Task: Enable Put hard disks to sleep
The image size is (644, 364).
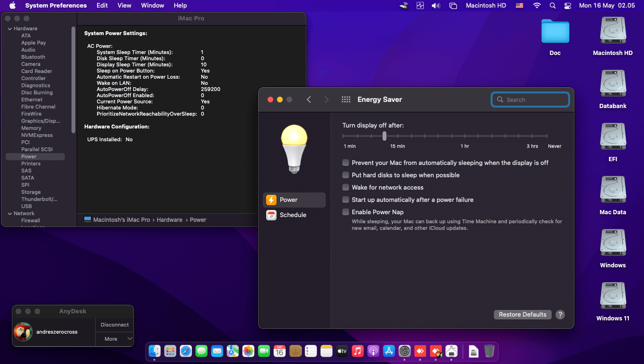Action: (x=346, y=175)
